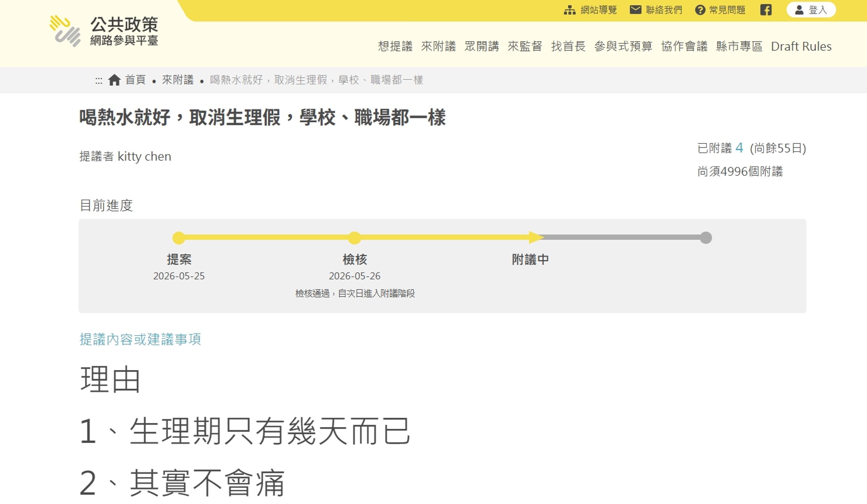Open the Draft Rules menu item
The height and width of the screenshot is (504, 867).
coord(801,46)
